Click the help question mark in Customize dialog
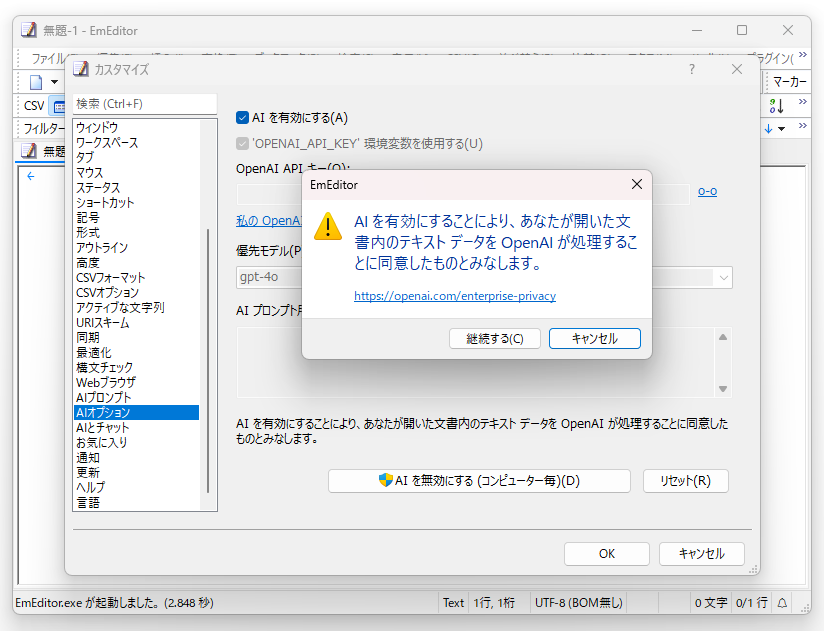The image size is (824, 631). (x=692, y=69)
